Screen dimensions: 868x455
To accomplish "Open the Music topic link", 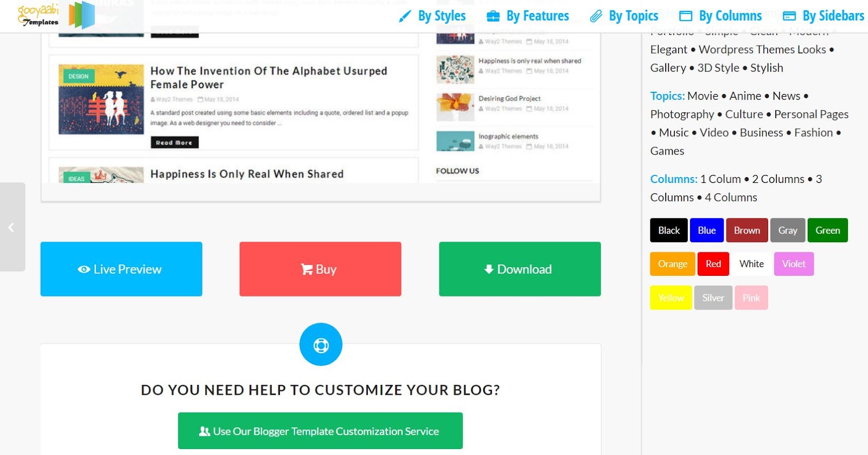I will (674, 133).
